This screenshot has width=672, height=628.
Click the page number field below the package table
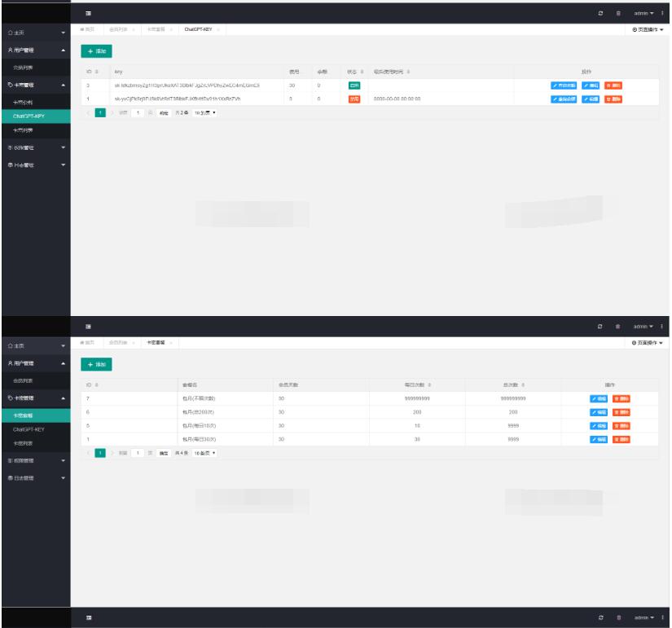pos(138,452)
